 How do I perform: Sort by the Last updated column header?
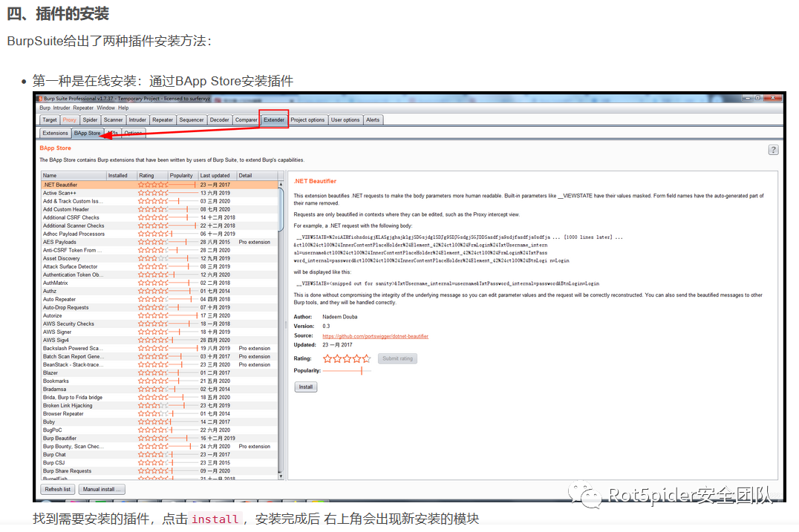click(218, 175)
